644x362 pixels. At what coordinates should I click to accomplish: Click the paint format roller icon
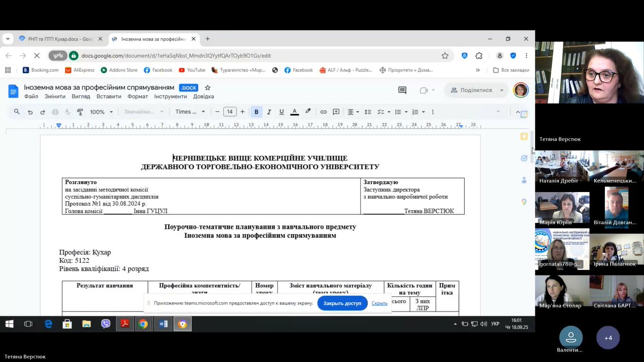(x=80, y=112)
